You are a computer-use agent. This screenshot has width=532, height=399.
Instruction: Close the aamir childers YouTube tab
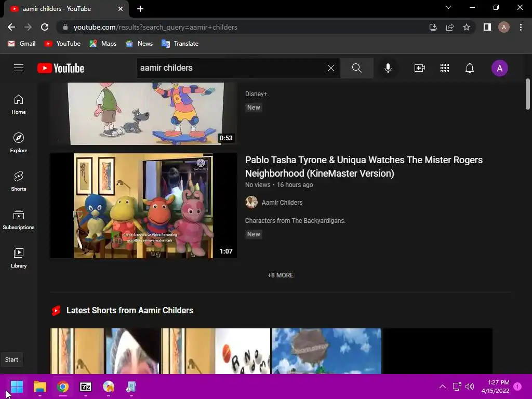tap(121, 9)
